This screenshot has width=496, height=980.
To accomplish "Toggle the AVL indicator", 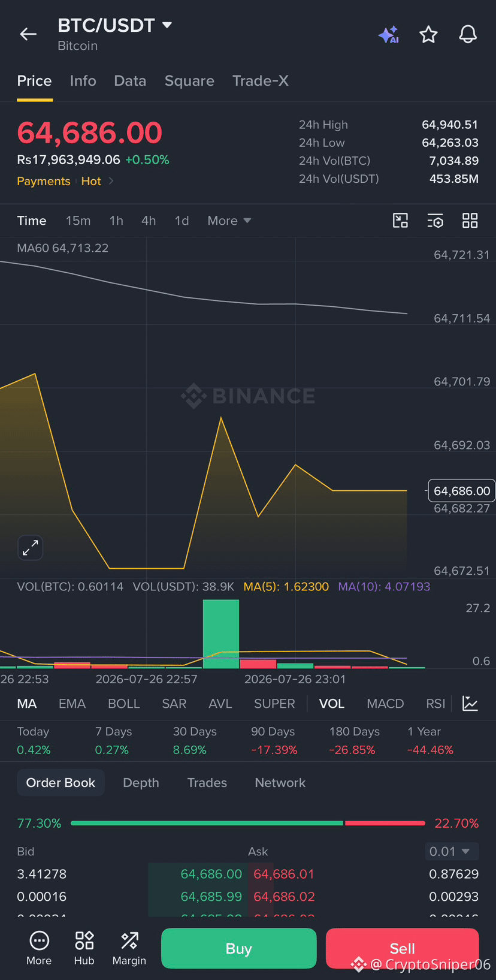I will 220,704.
